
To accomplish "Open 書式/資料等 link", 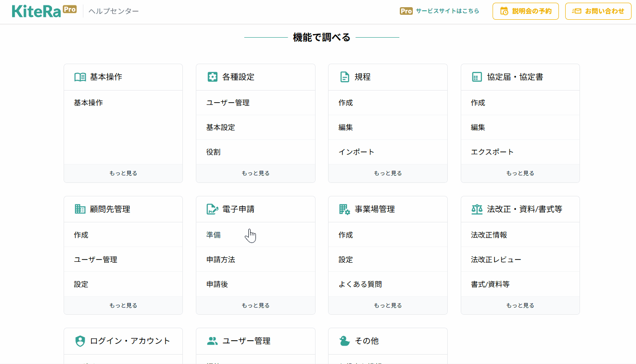I will coord(490,284).
